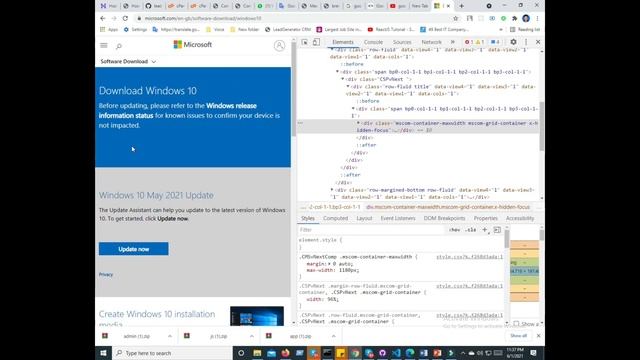Collapse the div class "CSPvNext" node
Image resolution: width=640 pixels, height=360 pixels.
tap(343, 79)
